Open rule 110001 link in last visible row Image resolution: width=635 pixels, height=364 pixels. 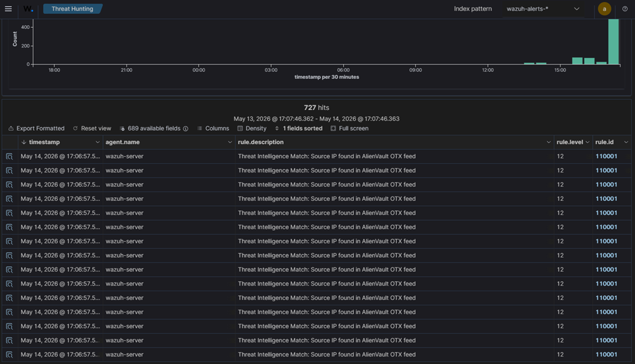(x=606, y=355)
